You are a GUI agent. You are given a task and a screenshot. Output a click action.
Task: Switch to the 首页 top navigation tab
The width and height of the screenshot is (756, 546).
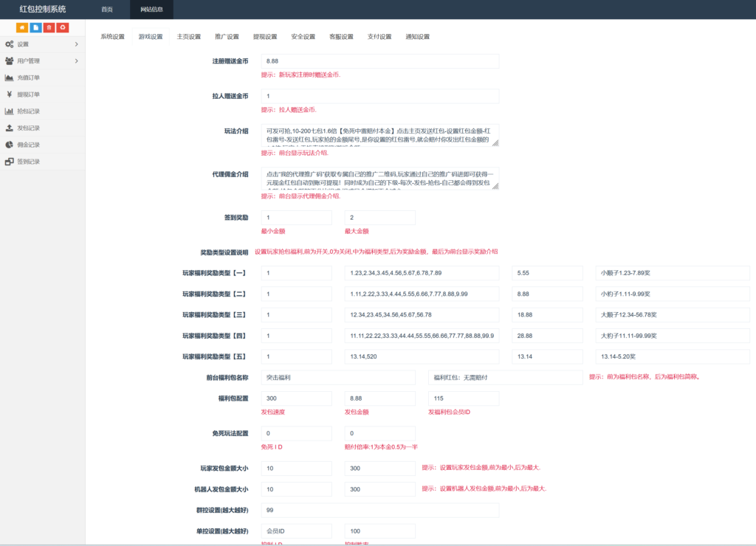click(x=108, y=10)
